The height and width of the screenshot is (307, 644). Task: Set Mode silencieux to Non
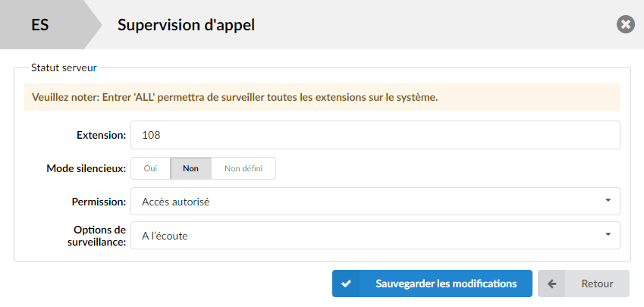click(191, 169)
